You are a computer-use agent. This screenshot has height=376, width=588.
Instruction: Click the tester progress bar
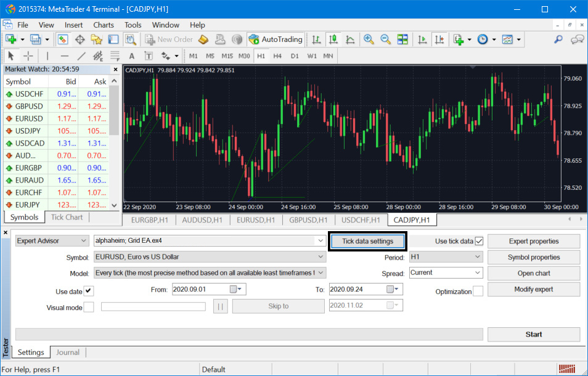pos(249,334)
